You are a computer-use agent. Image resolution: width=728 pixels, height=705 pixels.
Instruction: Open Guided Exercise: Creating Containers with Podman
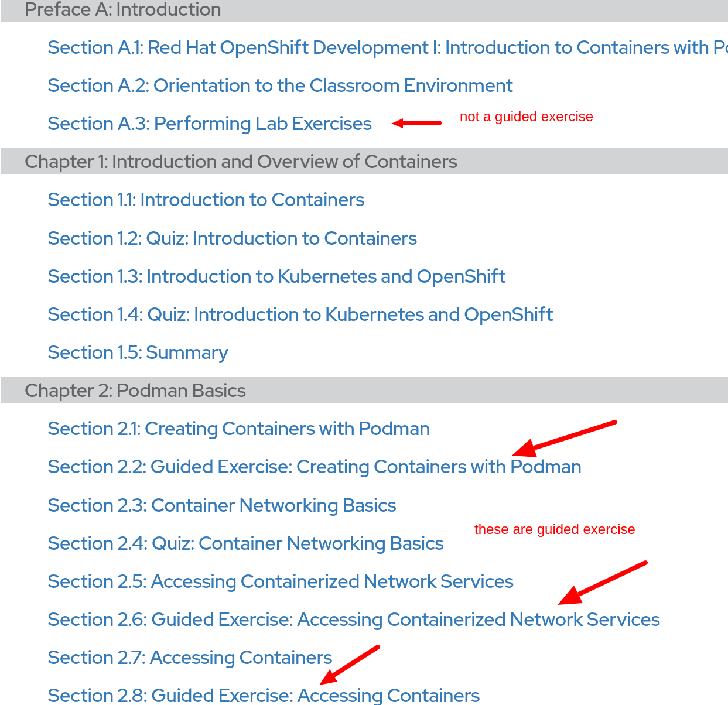[x=314, y=467]
